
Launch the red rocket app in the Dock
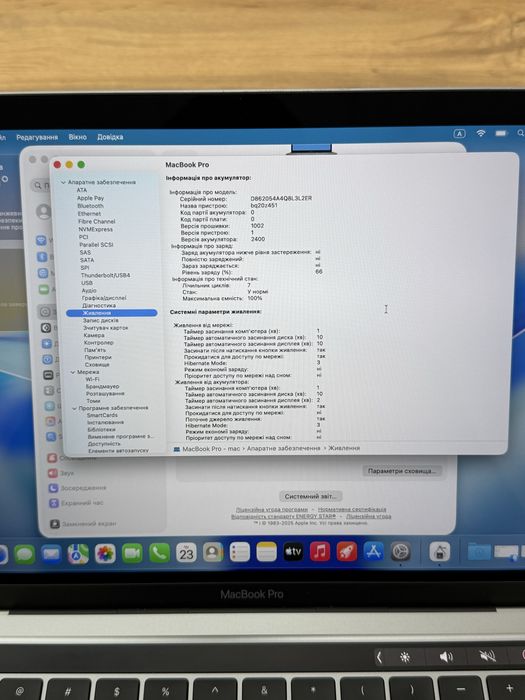(347, 552)
